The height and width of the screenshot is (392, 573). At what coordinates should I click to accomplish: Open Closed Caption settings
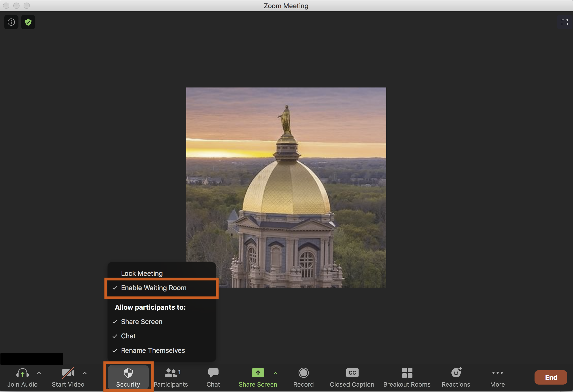click(x=352, y=377)
